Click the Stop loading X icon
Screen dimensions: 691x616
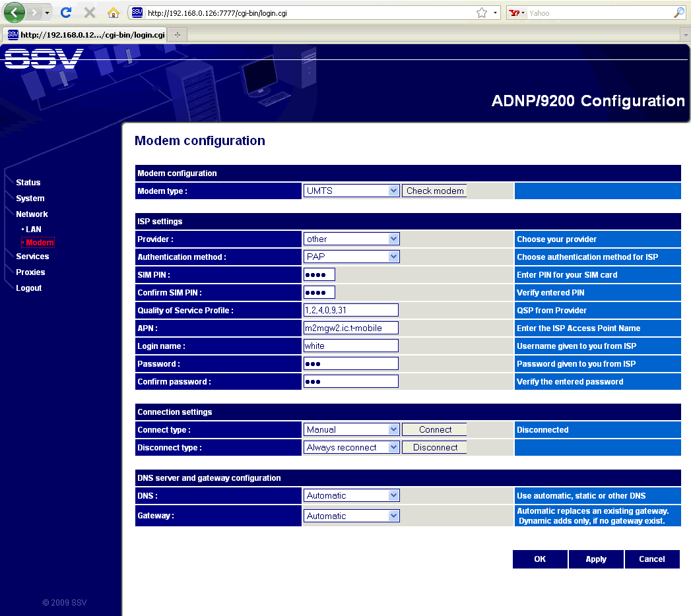[90, 13]
